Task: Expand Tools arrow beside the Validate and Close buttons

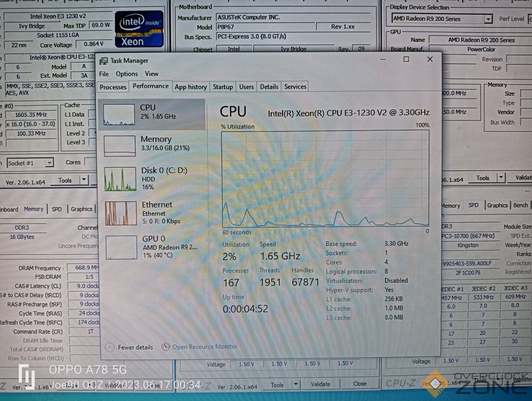Action: [296, 384]
